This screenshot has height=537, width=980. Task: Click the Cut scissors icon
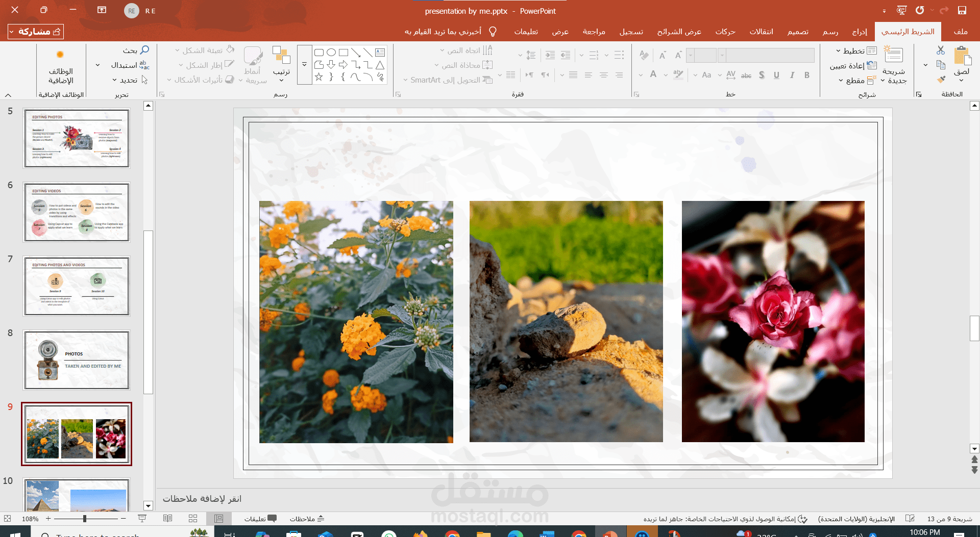point(941,50)
